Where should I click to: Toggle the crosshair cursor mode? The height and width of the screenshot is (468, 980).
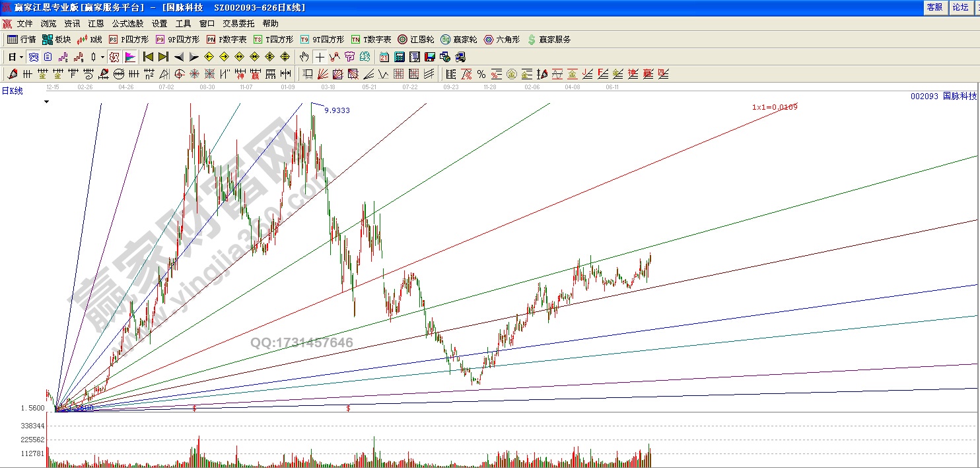320,57
